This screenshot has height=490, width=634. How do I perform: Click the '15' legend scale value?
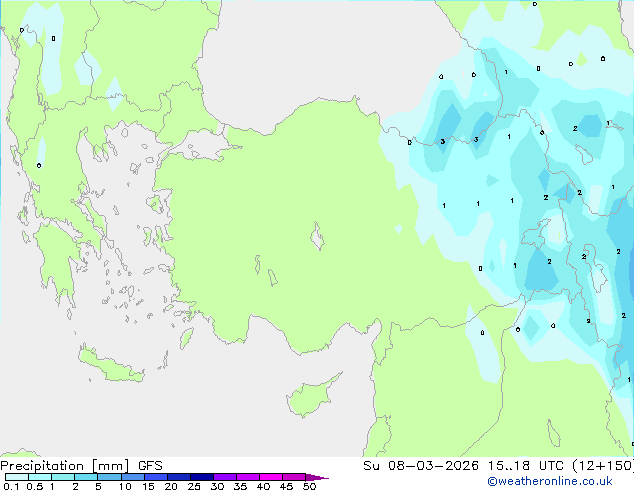coord(148,486)
